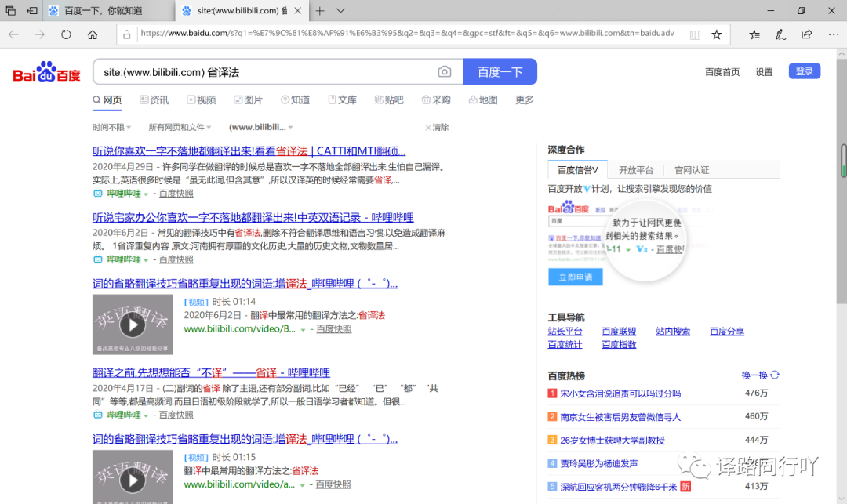Open the 百度分享 link

727,332
